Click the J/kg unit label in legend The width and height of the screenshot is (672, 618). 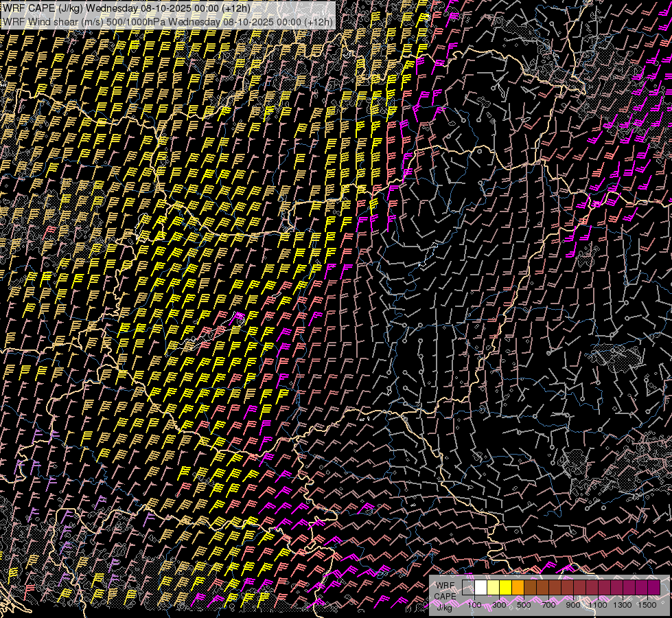point(444,606)
